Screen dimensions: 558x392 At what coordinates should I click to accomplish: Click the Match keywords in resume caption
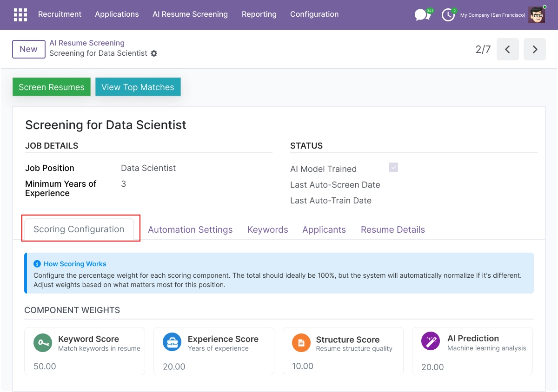[99, 348]
